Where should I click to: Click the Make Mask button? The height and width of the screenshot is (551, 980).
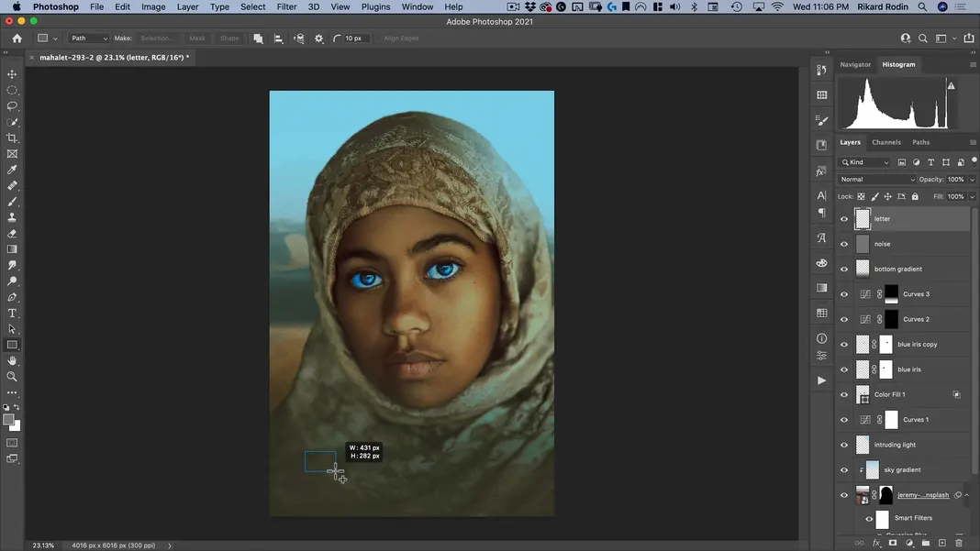pos(197,39)
